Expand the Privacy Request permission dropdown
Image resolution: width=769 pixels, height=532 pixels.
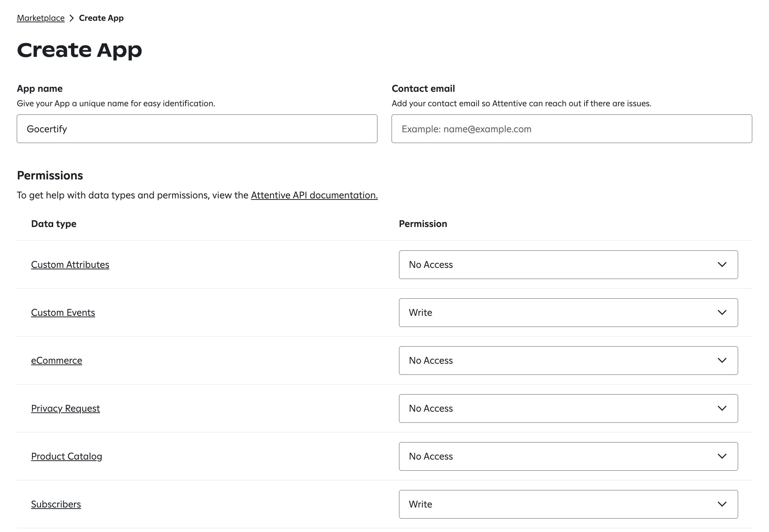coord(568,408)
